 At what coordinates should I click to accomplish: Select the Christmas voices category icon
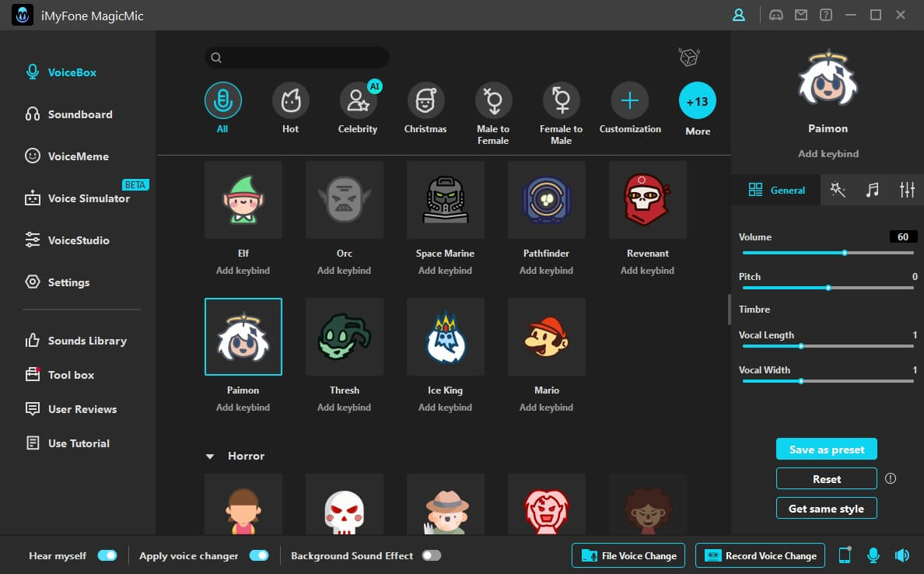point(425,101)
